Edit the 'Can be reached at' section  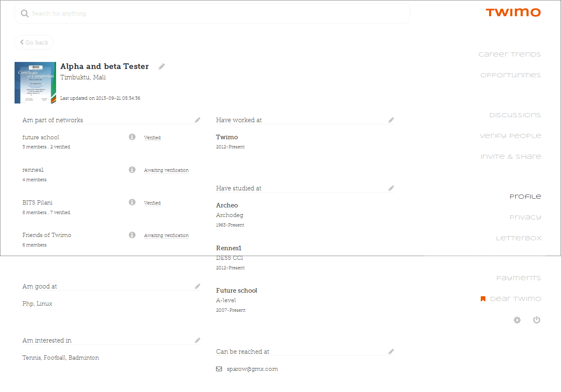tap(391, 352)
